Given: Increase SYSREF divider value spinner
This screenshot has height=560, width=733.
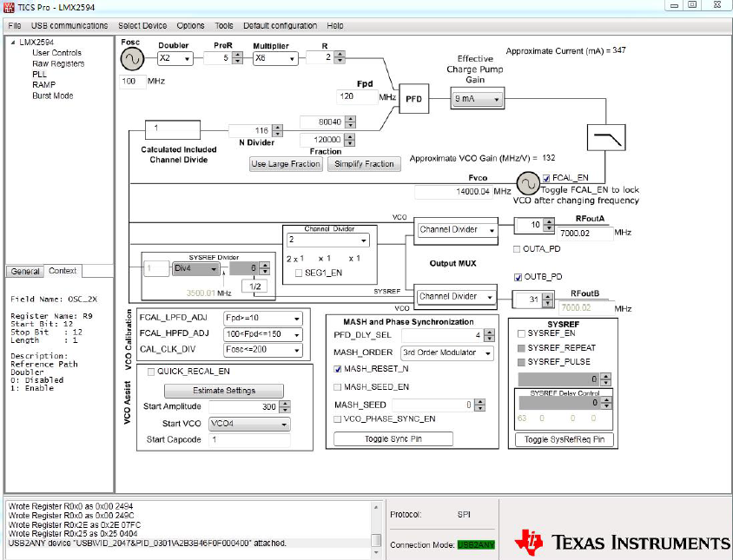Looking at the screenshot, I should (x=265, y=266).
